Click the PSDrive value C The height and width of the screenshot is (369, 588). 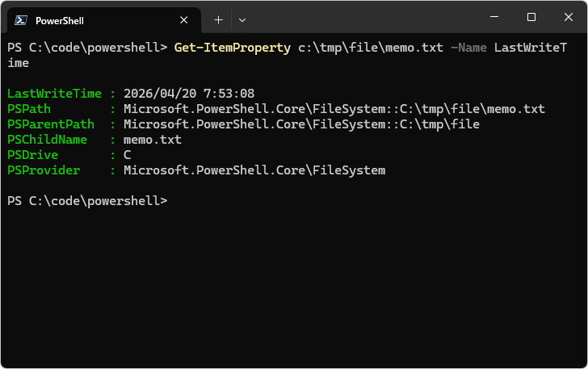pos(128,155)
